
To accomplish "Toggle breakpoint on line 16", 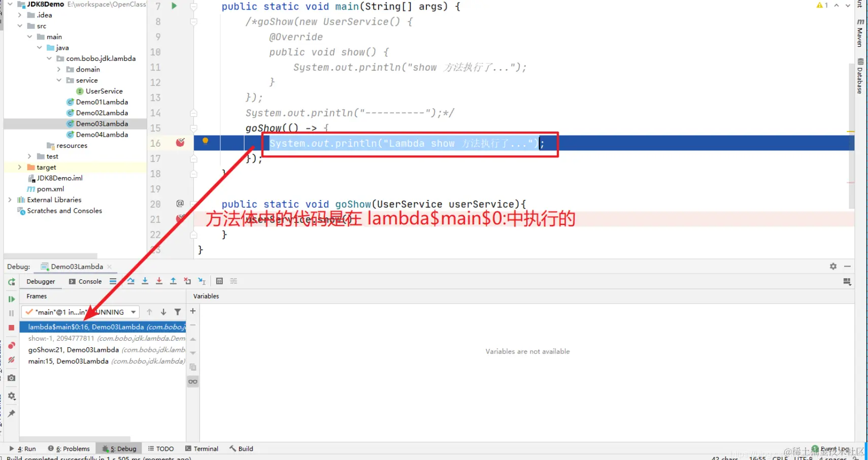I will 180,143.
